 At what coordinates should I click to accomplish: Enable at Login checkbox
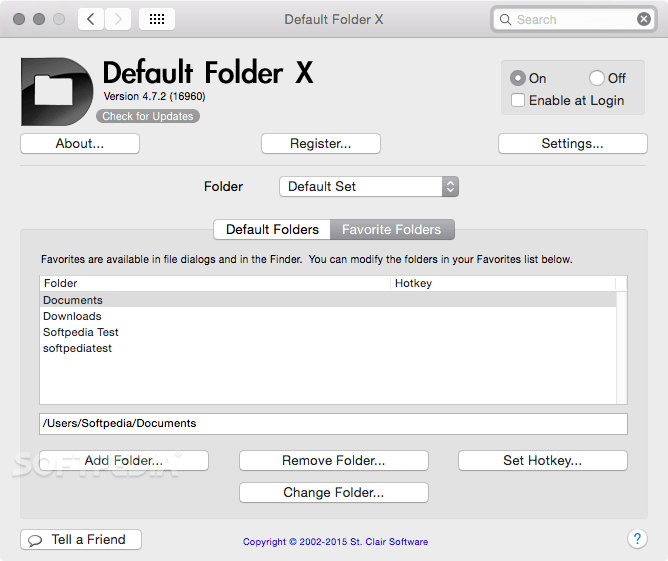[x=518, y=101]
